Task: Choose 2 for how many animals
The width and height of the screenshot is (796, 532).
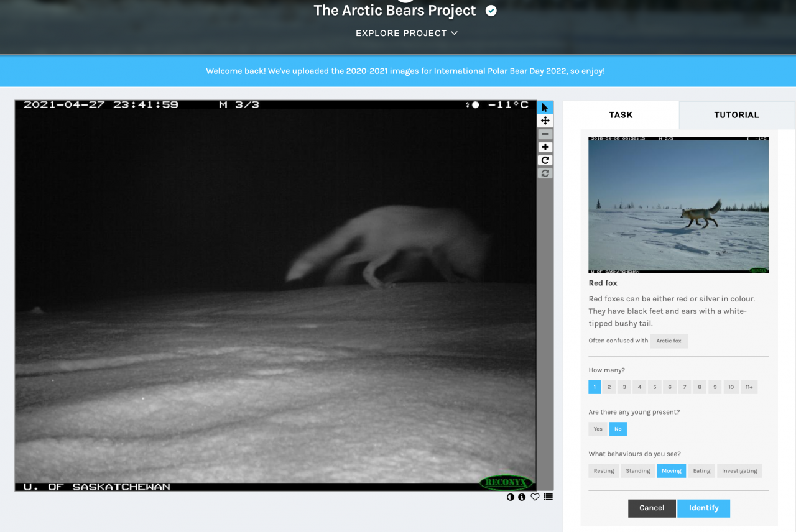Action: [609, 387]
